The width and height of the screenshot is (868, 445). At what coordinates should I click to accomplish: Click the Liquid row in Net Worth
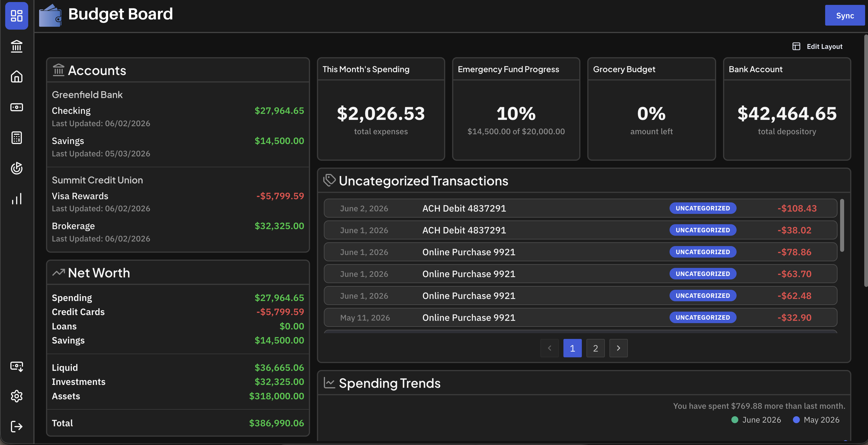[178, 367]
